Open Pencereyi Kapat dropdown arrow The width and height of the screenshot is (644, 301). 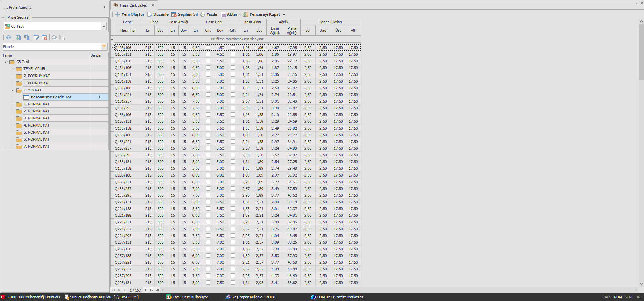coord(284,14)
